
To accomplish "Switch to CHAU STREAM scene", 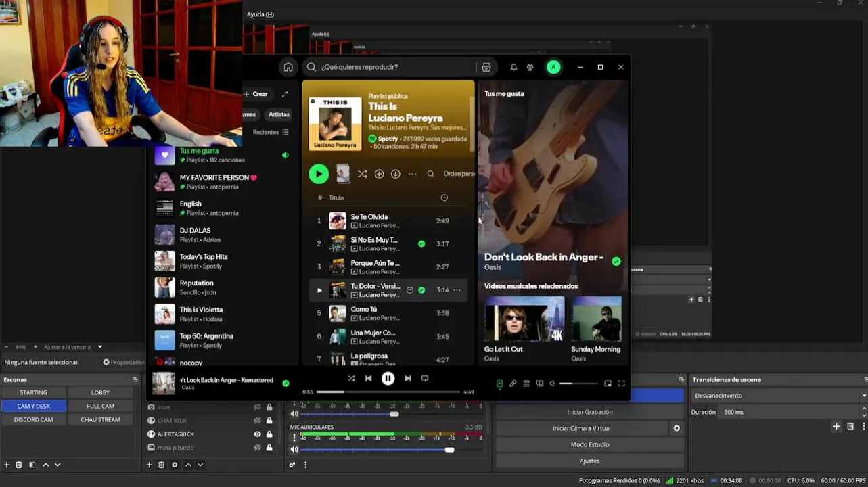I will point(100,419).
